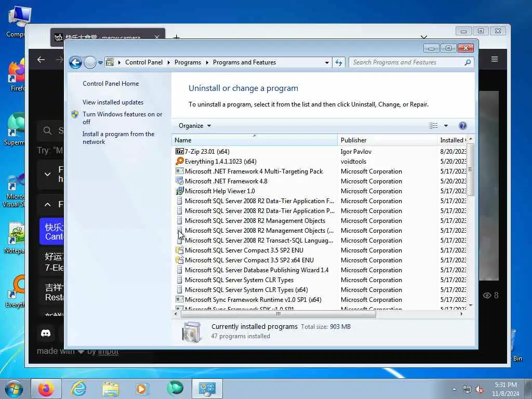Select Programs and Features breadcrumb
Image resolution: width=532 pixels, height=399 pixels.
[244, 62]
